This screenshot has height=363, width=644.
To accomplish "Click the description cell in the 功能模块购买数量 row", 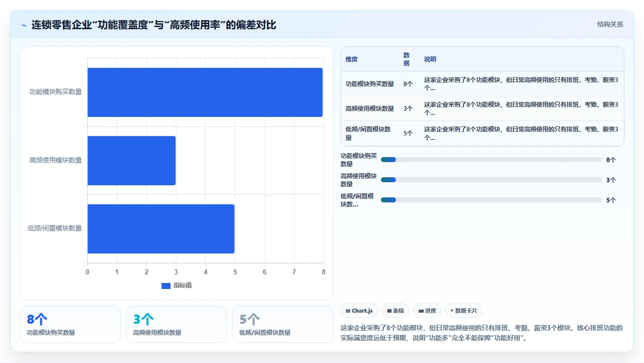I will coord(521,84).
